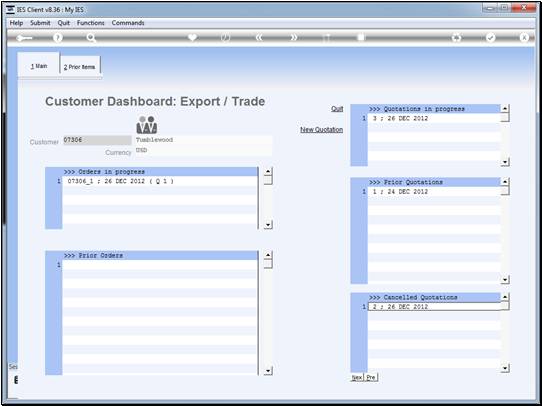Switch to the 2 Prior Items tab
This screenshot has height=406, width=542.
80,67
